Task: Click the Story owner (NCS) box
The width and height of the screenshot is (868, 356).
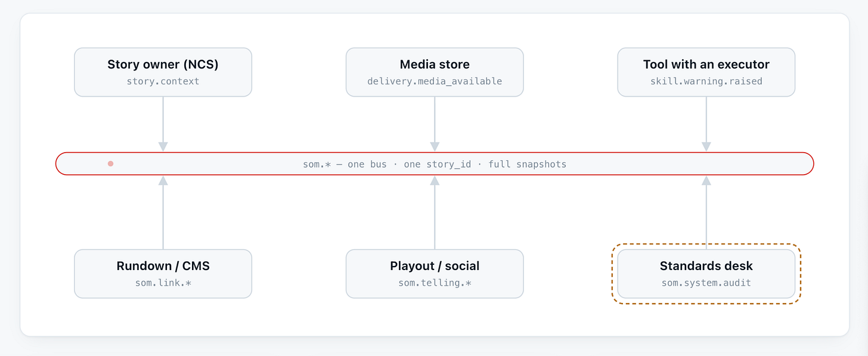Action: (163, 72)
